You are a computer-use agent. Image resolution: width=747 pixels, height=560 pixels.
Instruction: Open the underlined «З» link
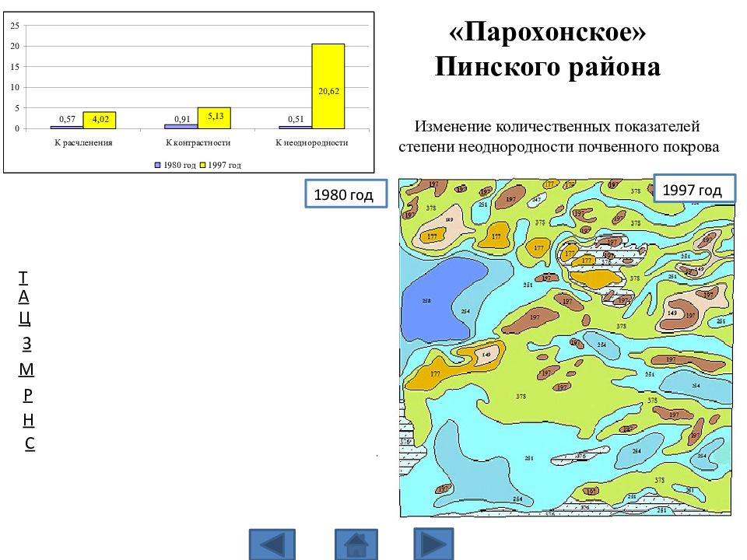(x=26, y=343)
